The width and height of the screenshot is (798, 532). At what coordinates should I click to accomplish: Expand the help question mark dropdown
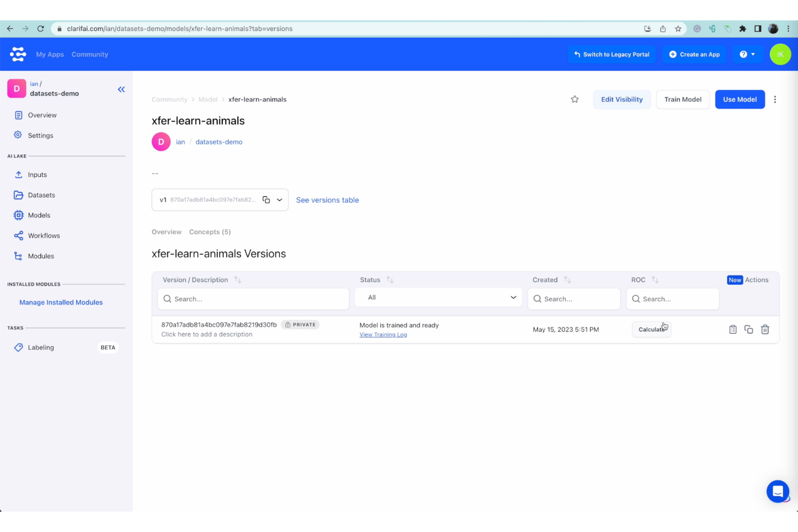coord(747,54)
